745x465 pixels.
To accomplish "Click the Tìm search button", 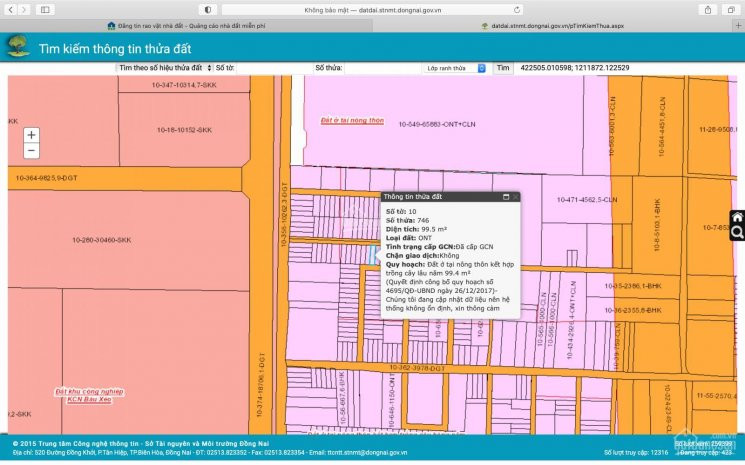I will [503, 68].
